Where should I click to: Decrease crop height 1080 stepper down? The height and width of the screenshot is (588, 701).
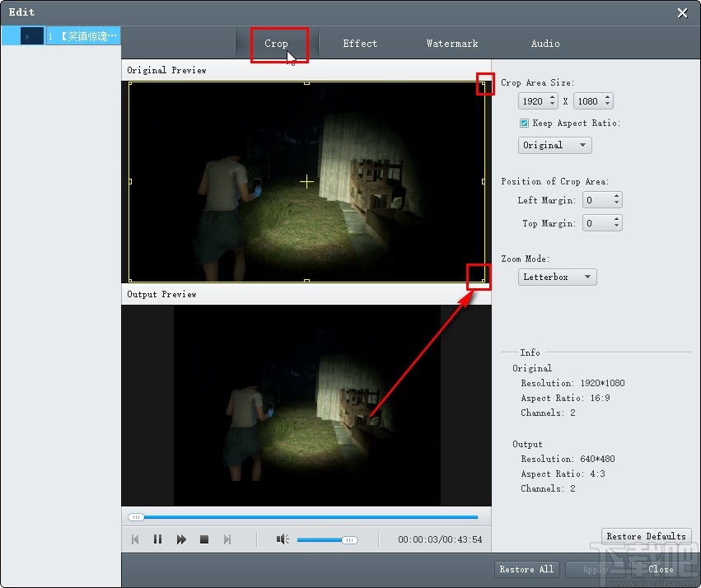[608, 105]
